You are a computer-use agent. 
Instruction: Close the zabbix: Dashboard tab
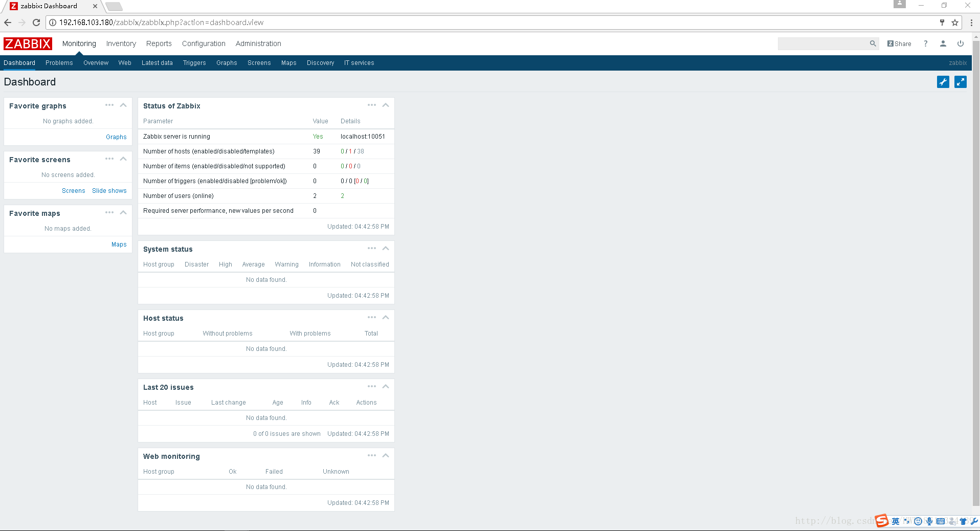pos(95,6)
